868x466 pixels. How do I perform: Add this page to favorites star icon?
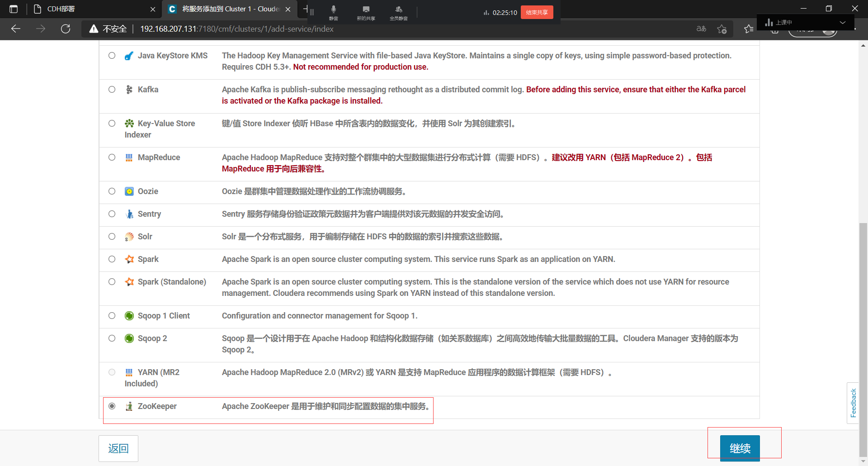tap(722, 29)
